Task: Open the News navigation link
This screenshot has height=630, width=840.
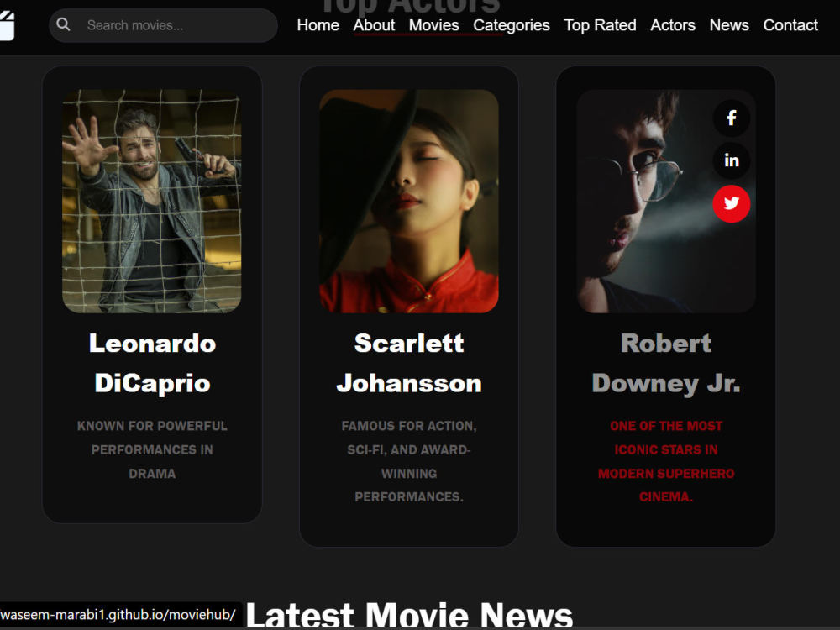Action: pos(728,25)
